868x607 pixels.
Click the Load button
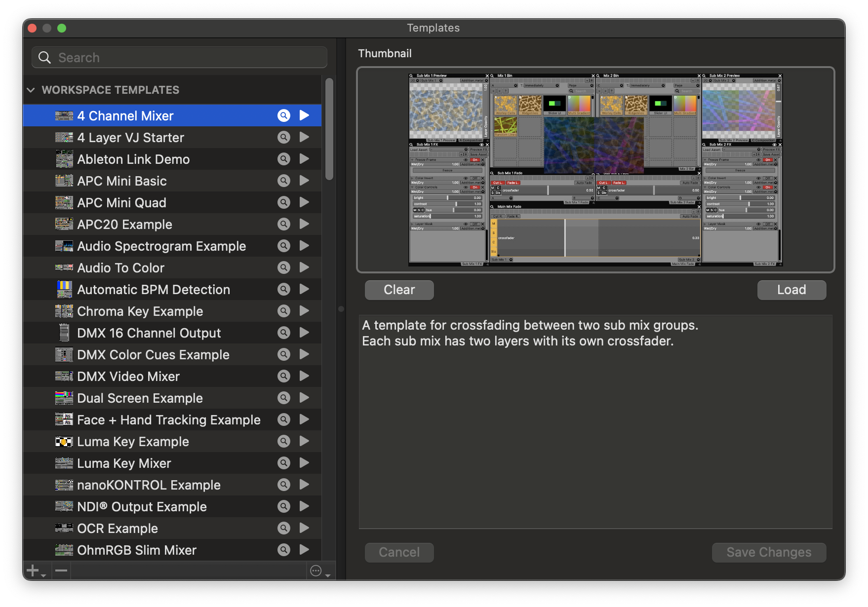(x=791, y=290)
